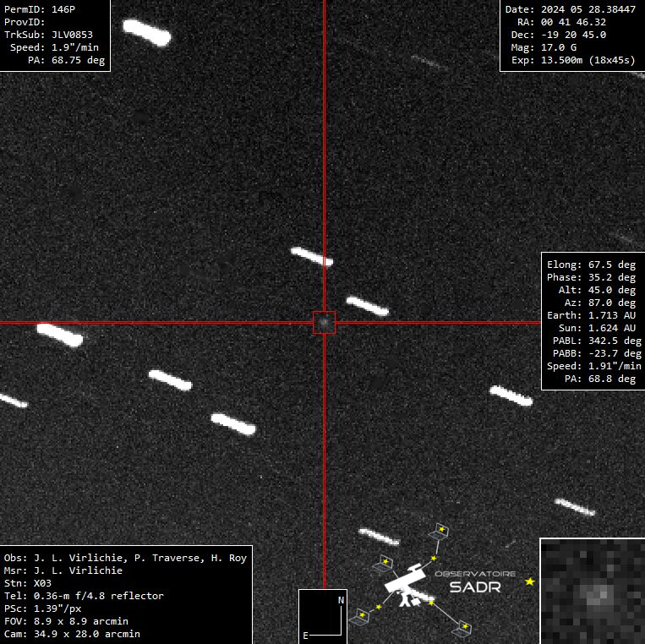Click the topmost laptop icon in the logo
The image size is (645, 644).
tap(439, 532)
